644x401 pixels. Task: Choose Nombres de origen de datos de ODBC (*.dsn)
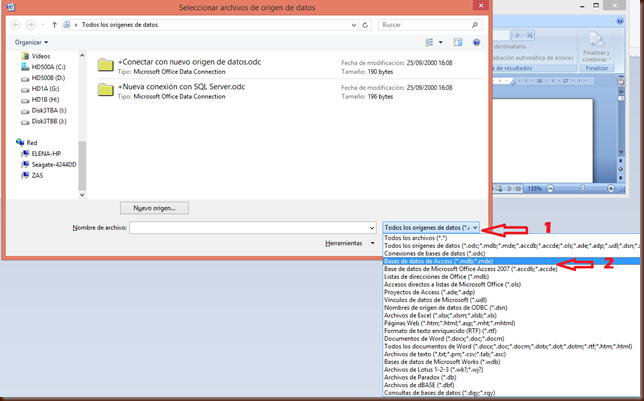pyautogui.click(x=511, y=308)
